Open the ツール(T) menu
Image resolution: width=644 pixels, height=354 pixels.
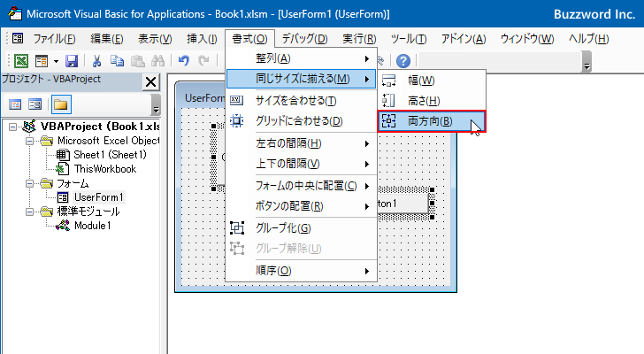click(x=409, y=39)
